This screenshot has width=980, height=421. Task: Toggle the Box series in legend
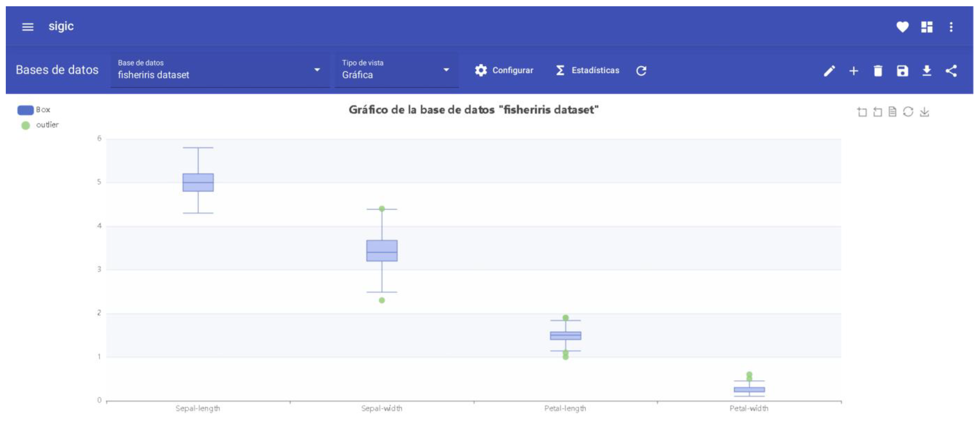[26, 110]
